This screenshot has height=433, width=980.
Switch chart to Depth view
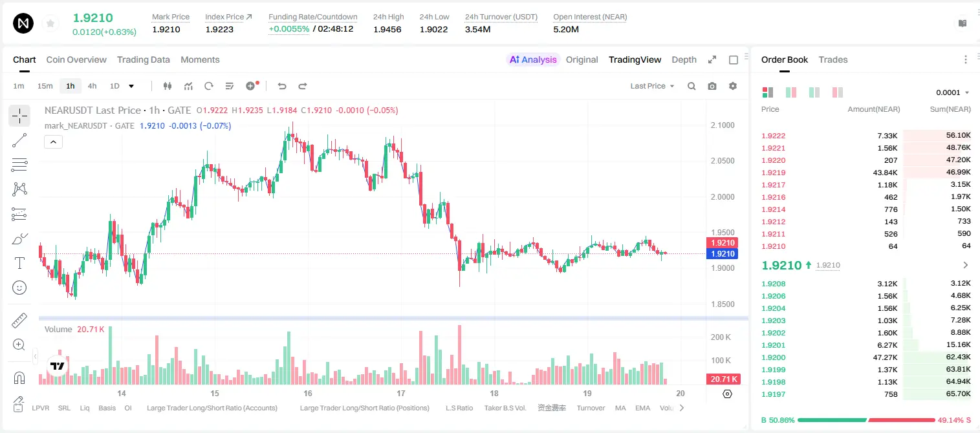[x=684, y=59]
